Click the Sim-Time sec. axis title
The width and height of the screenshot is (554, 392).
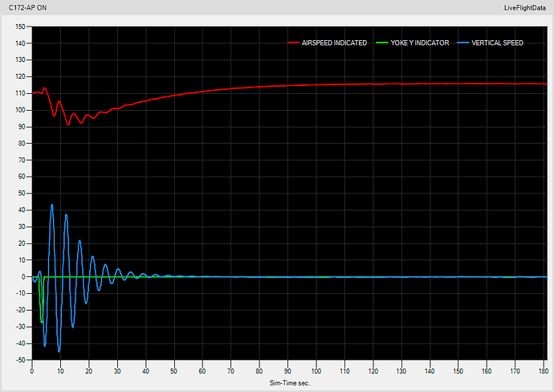pyautogui.click(x=288, y=383)
